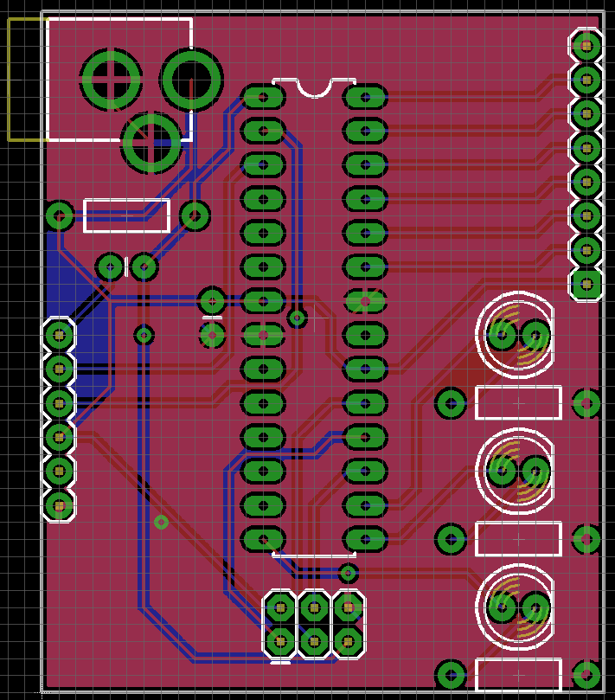Image resolution: width=615 pixels, height=700 pixels.
Task: Click the DIP chip's bottom-left oval pin
Action: tap(263, 539)
